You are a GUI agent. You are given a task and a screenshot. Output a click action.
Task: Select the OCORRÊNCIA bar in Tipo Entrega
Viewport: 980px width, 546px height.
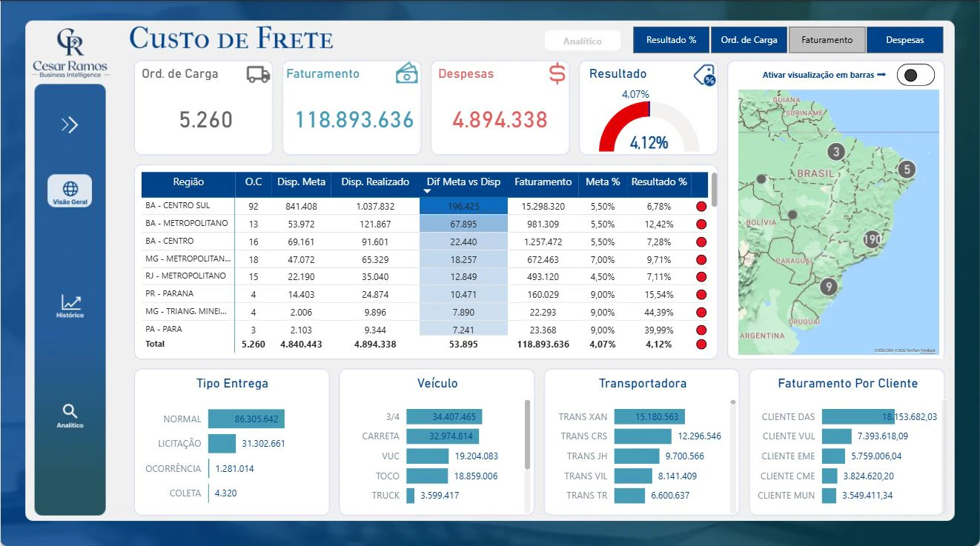209,469
